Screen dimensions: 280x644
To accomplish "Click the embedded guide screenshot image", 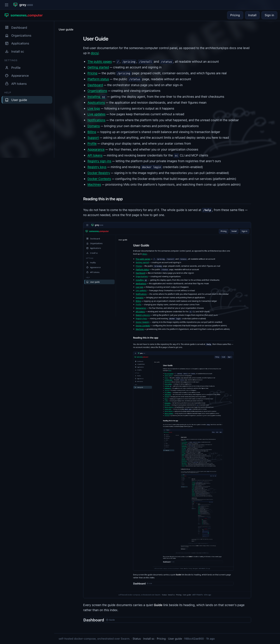I will pyautogui.click(x=167, y=410).
